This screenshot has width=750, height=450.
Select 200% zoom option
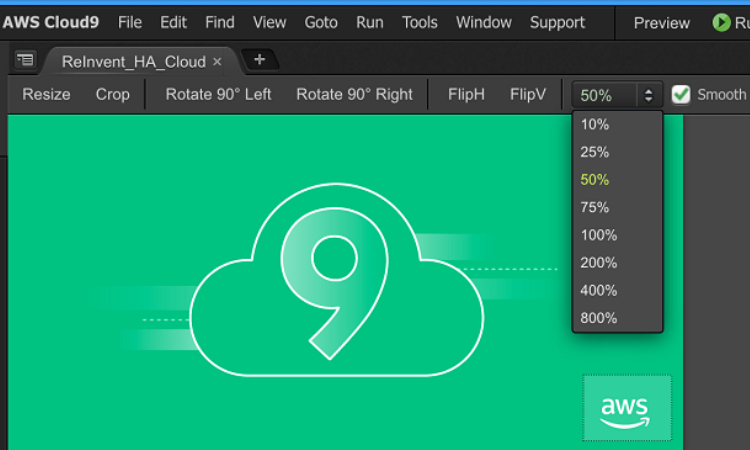pyautogui.click(x=617, y=263)
